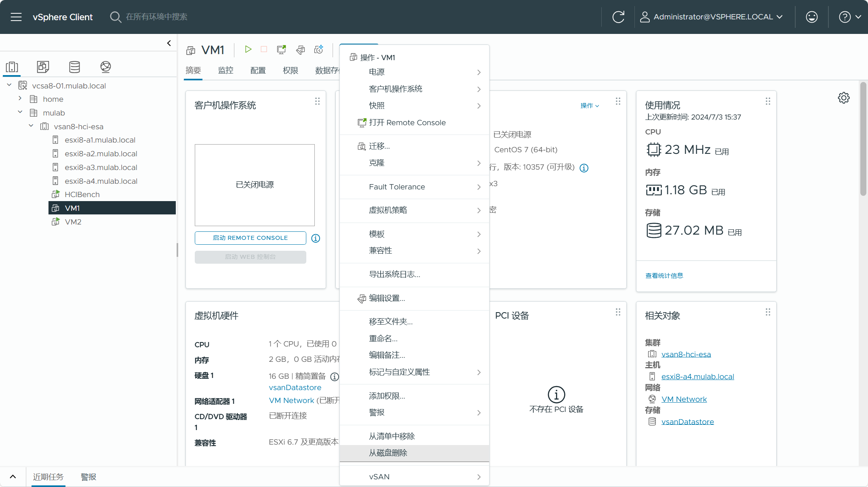Open the VM Network link in related objects

click(684, 399)
